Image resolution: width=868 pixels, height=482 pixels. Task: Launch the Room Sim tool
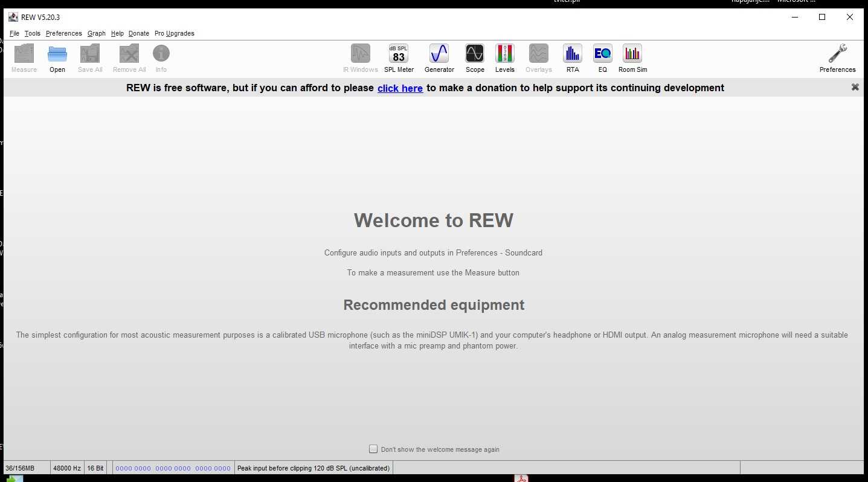(632, 59)
